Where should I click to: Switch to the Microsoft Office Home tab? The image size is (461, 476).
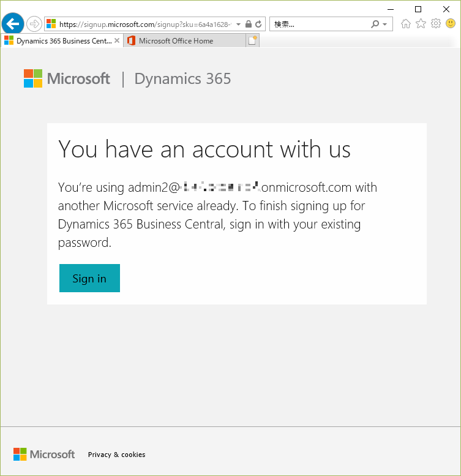tap(184, 40)
